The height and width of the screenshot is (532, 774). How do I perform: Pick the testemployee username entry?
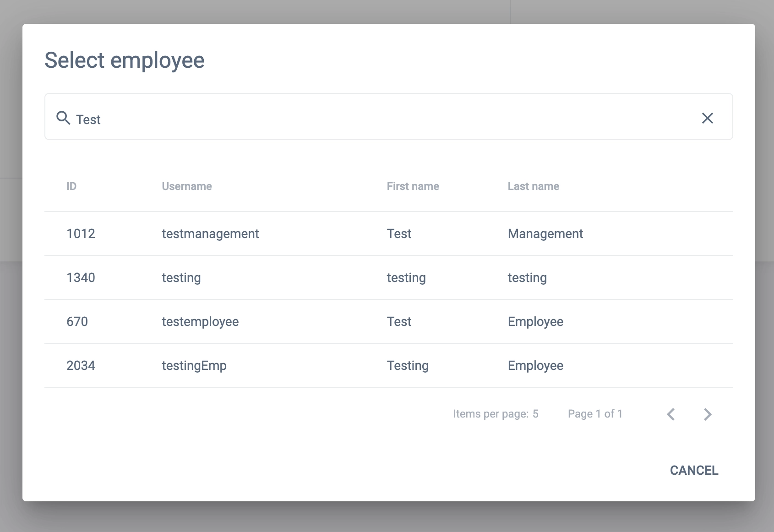click(x=200, y=322)
